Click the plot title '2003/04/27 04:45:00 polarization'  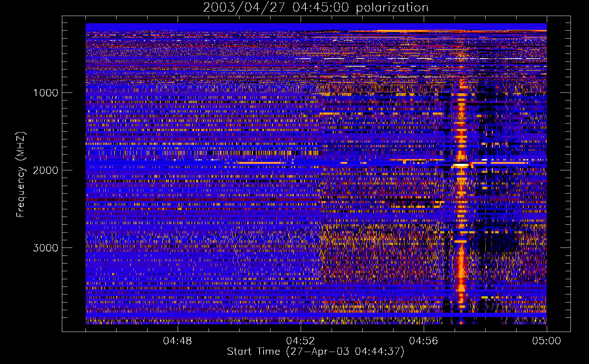(x=316, y=7)
